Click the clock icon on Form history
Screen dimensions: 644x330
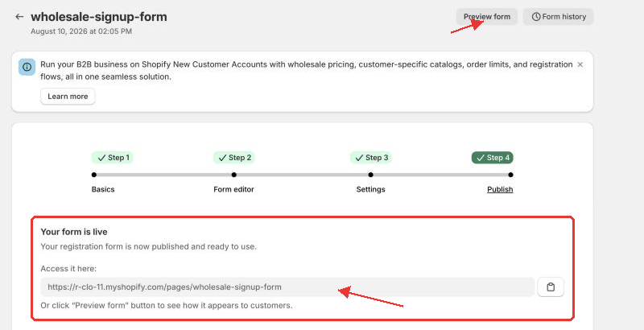[536, 17]
